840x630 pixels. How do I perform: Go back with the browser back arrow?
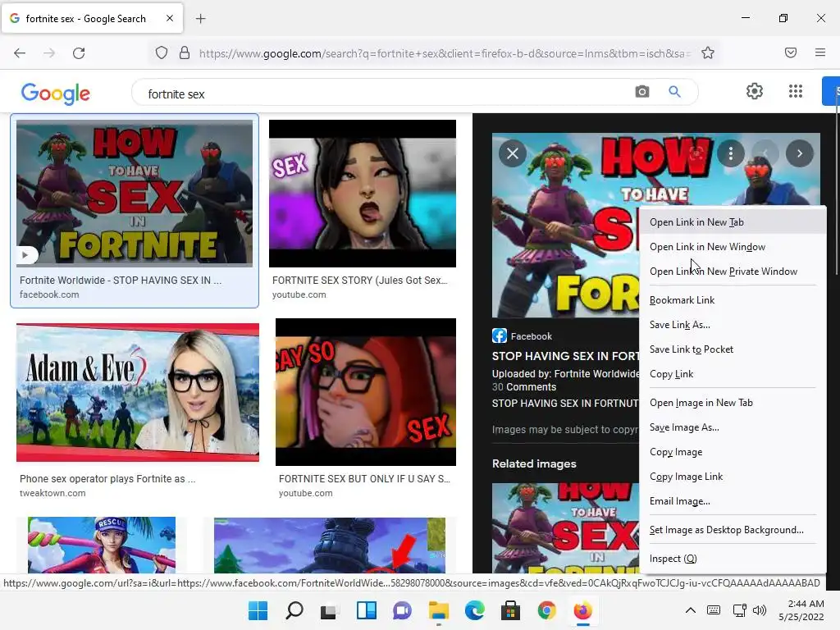tap(20, 53)
